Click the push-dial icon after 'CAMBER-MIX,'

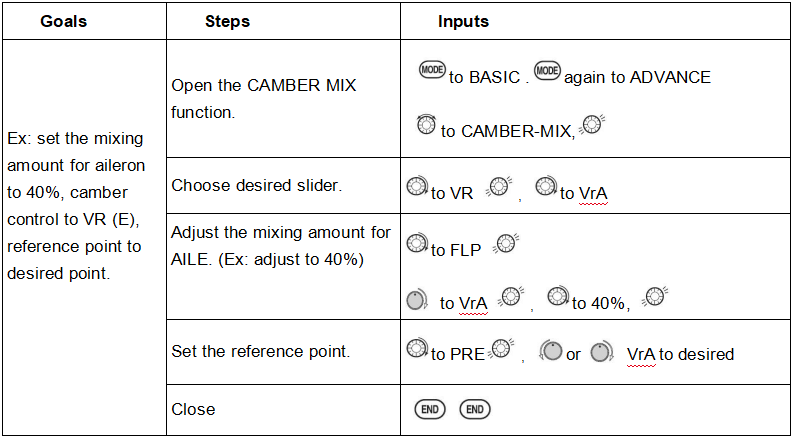pyautogui.click(x=592, y=126)
